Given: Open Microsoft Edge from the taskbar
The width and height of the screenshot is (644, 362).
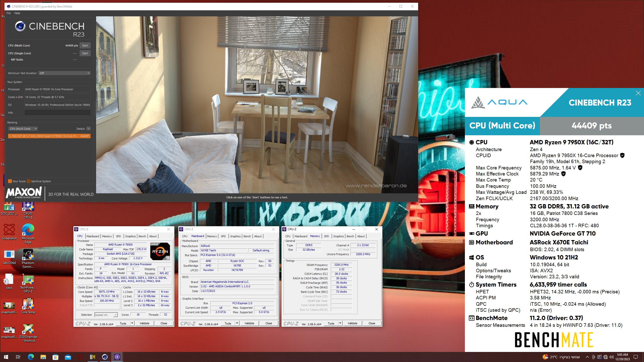Looking at the screenshot, I should tap(31, 357).
